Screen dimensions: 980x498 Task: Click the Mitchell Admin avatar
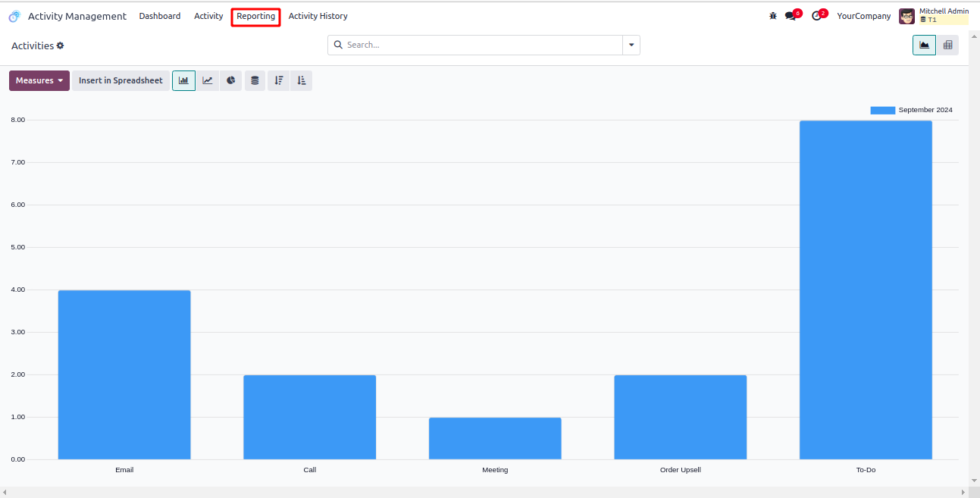click(906, 16)
